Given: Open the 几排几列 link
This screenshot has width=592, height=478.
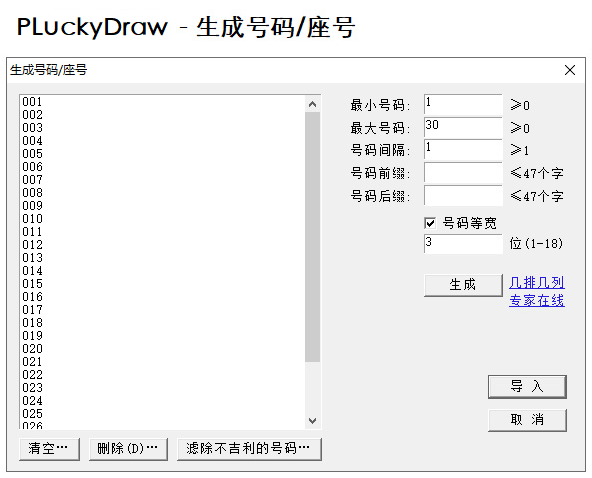Looking at the screenshot, I should tap(536, 282).
